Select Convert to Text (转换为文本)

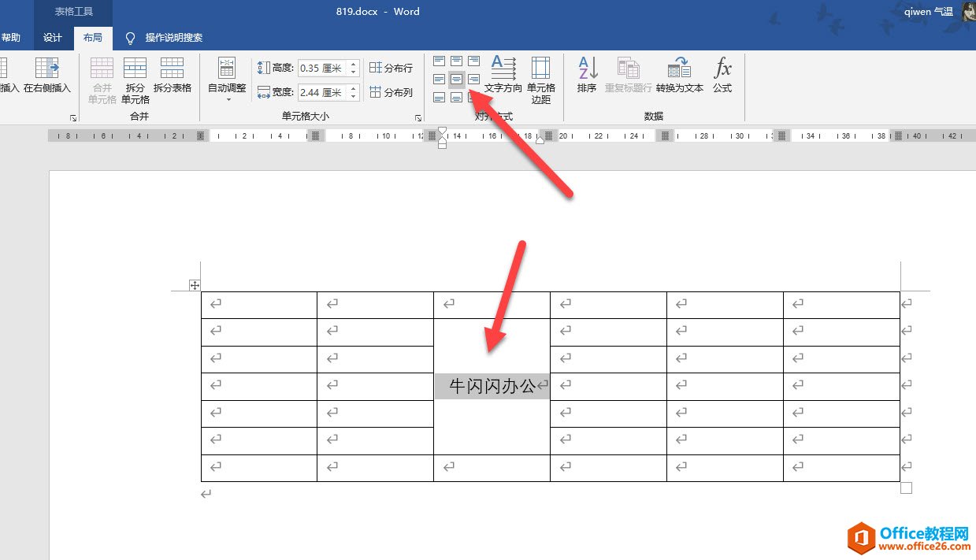[678, 75]
